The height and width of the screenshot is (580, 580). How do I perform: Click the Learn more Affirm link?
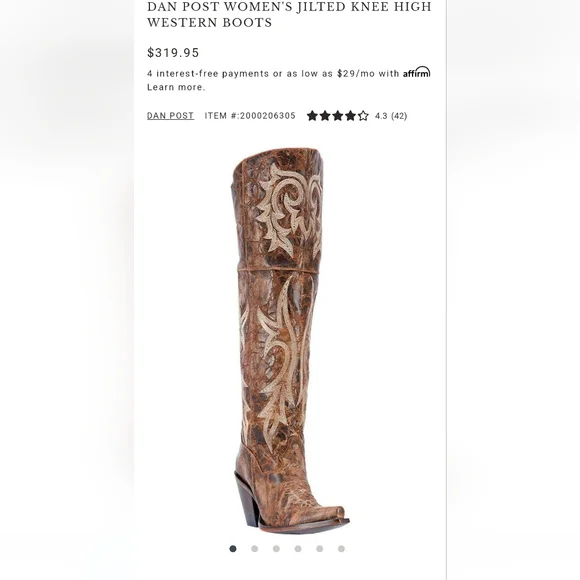(x=176, y=87)
